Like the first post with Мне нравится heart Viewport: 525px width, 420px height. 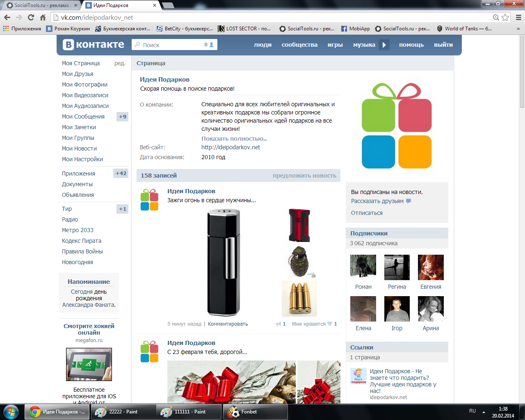coord(315,324)
